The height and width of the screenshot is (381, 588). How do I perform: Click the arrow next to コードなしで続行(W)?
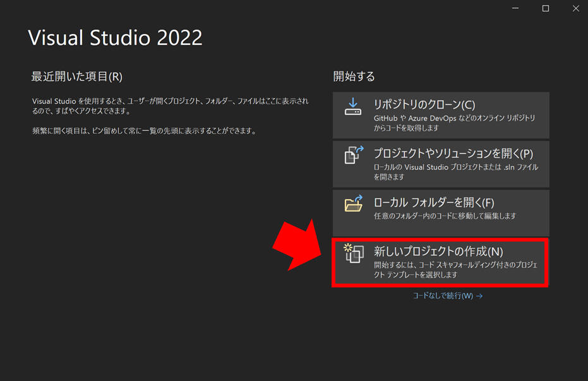[479, 296]
